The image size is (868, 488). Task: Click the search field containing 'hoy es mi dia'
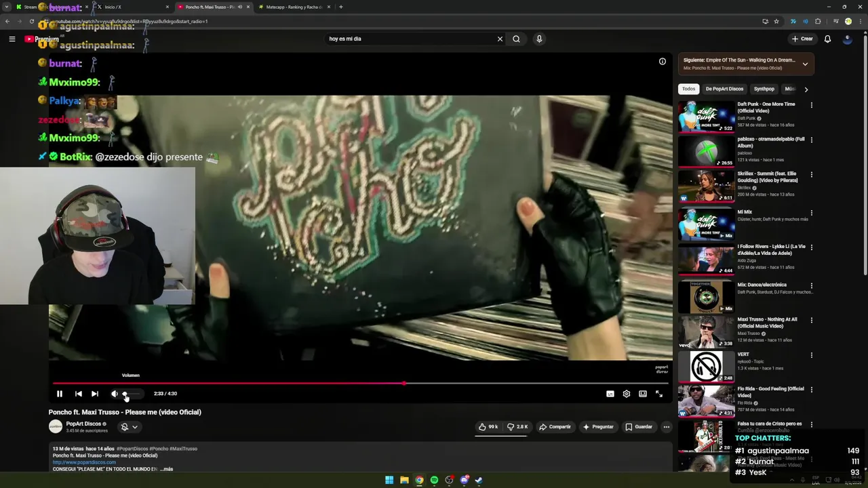pos(410,39)
